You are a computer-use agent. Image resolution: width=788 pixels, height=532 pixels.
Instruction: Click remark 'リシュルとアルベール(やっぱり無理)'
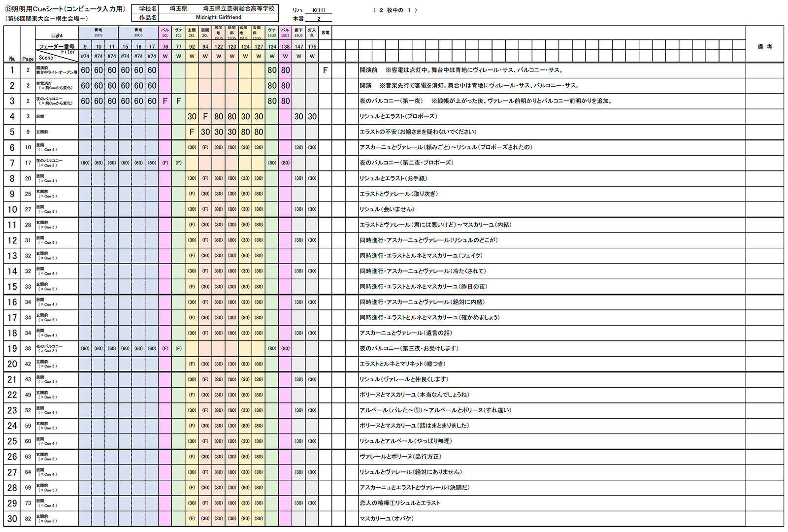tap(406, 441)
